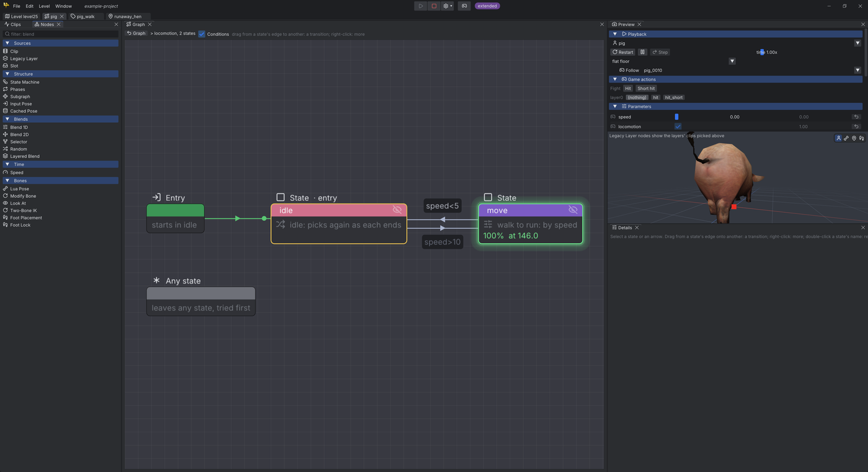This screenshot has width=868, height=472.
Task: Click the Subgraph node icon
Action: pos(6,97)
